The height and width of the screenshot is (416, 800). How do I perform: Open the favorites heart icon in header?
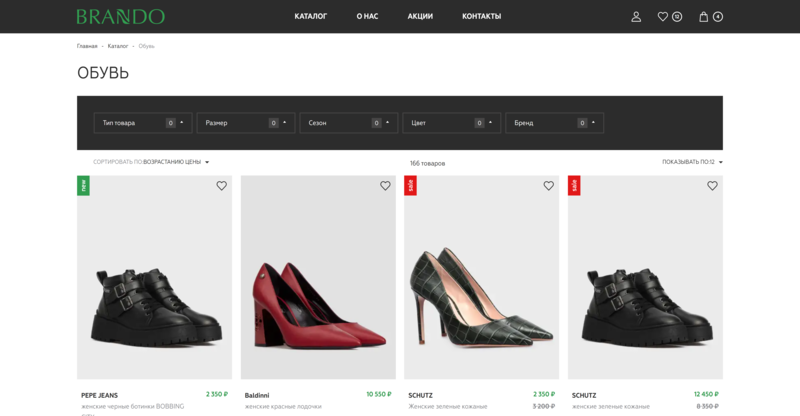663,17
